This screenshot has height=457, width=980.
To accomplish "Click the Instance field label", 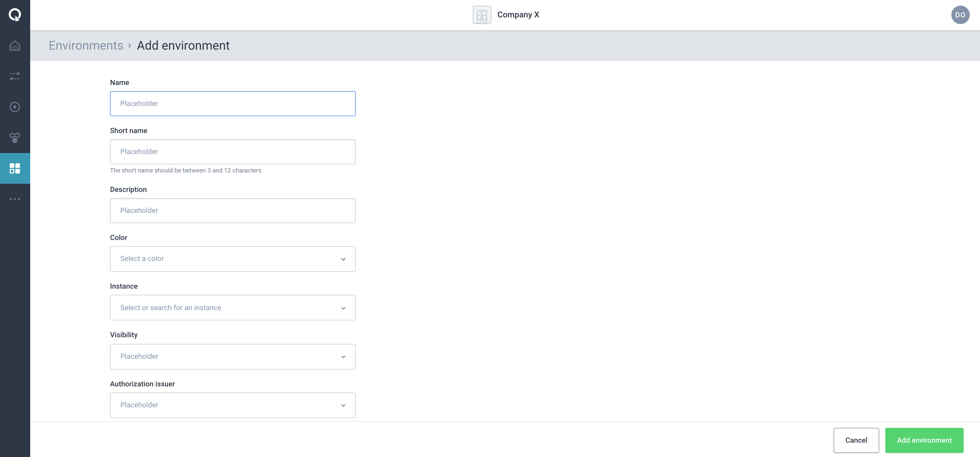I will click(x=124, y=286).
